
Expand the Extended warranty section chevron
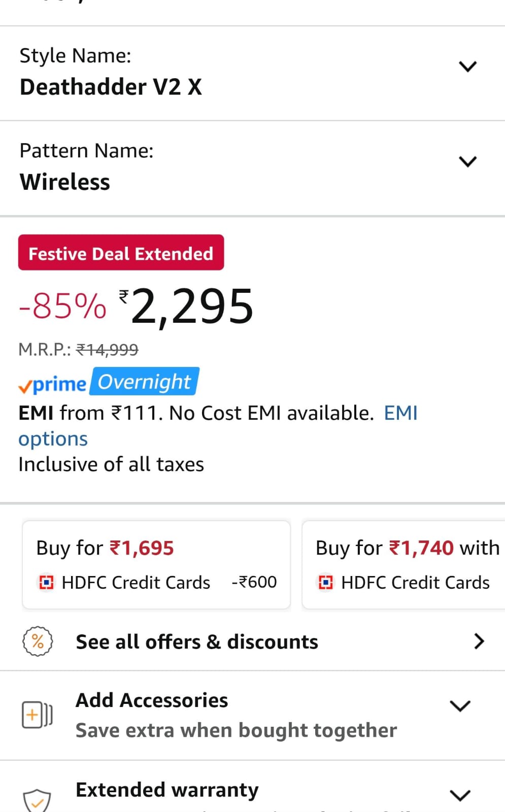pos(460,795)
